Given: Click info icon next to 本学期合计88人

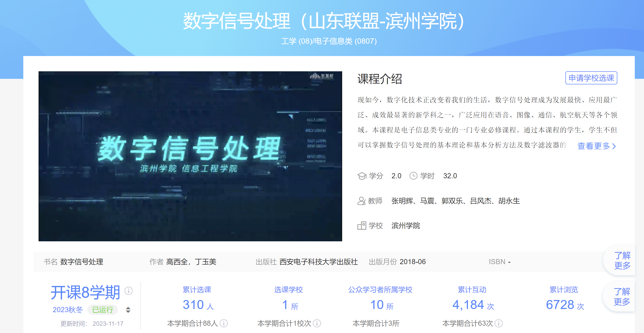Looking at the screenshot, I should pos(223,323).
